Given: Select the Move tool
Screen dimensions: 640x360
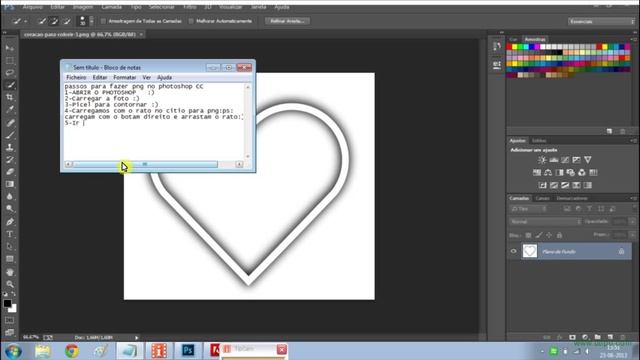Looking at the screenshot, I should click(10, 48).
